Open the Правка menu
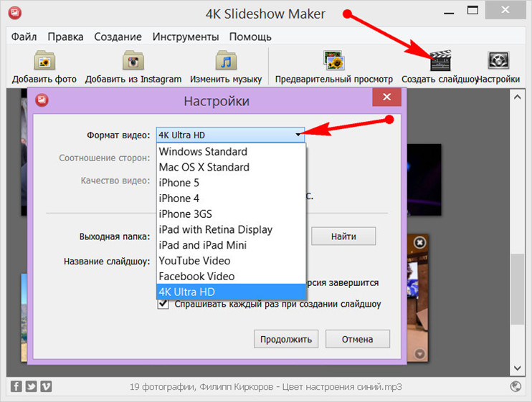 [65, 37]
